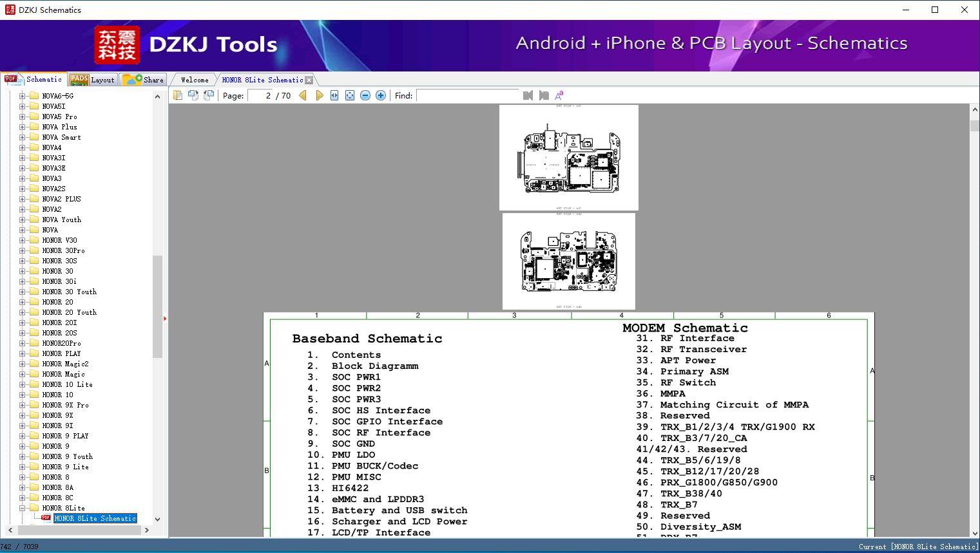This screenshot has width=980, height=553.
Task: Click the HONOR 9X Pro folder icon
Action: point(34,405)
